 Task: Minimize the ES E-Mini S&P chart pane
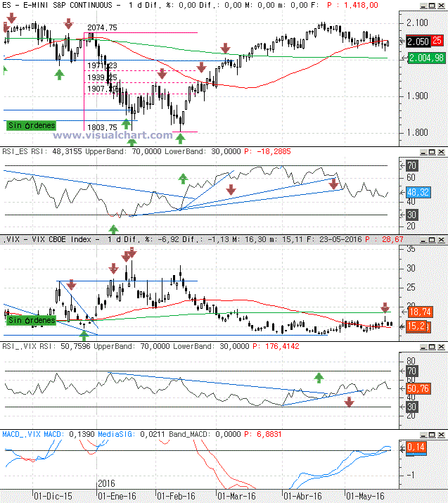[423, 6]
